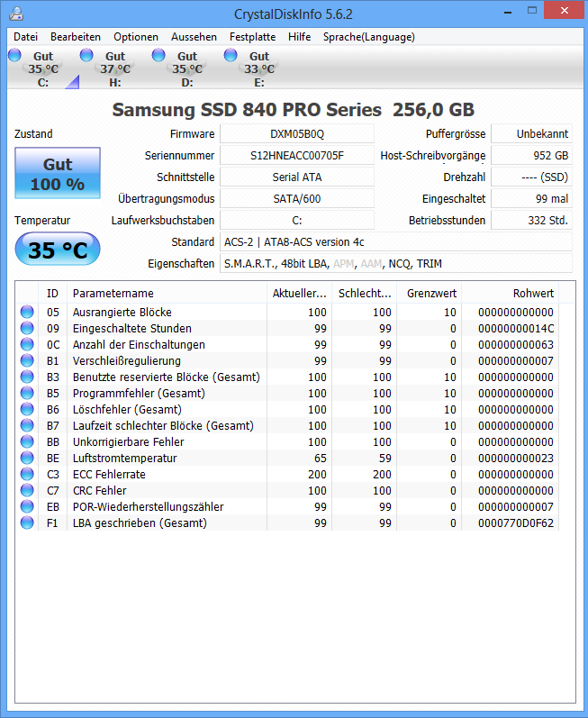Maximize the CrystalDiskInfo window
Screen dimensions: 588x718
tap(531, 10)
